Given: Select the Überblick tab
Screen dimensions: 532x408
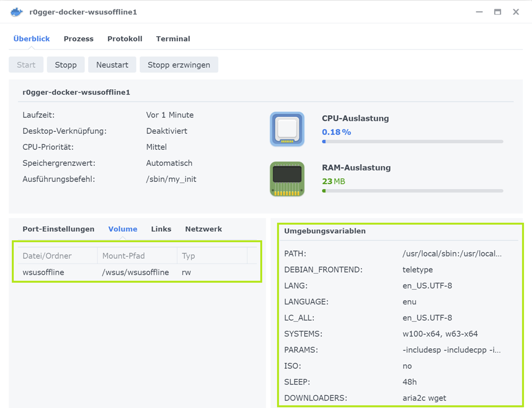Looking at the screenshot, I should pos(32,39).
